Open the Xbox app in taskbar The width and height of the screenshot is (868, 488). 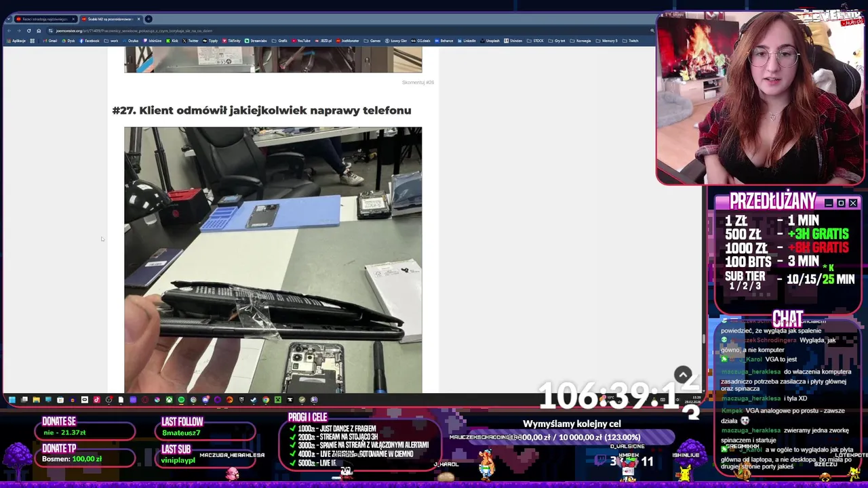click(x=169, y=400)
